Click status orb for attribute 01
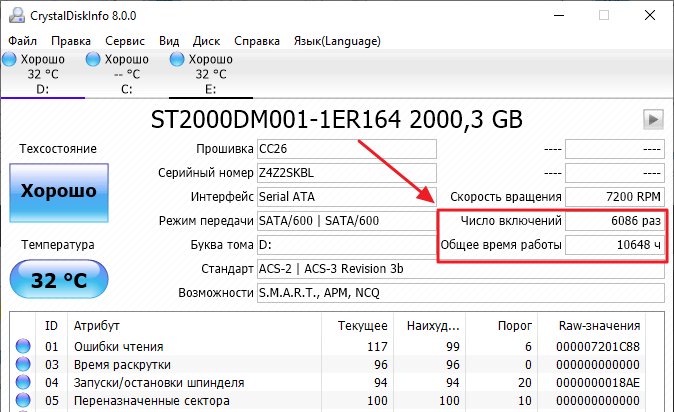The width and height of the screenshot is (674, 412). point(23,347)
